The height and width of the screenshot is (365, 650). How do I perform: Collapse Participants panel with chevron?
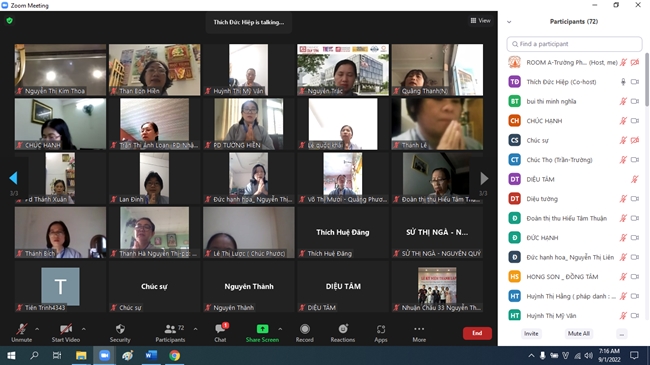pos(509,22)
